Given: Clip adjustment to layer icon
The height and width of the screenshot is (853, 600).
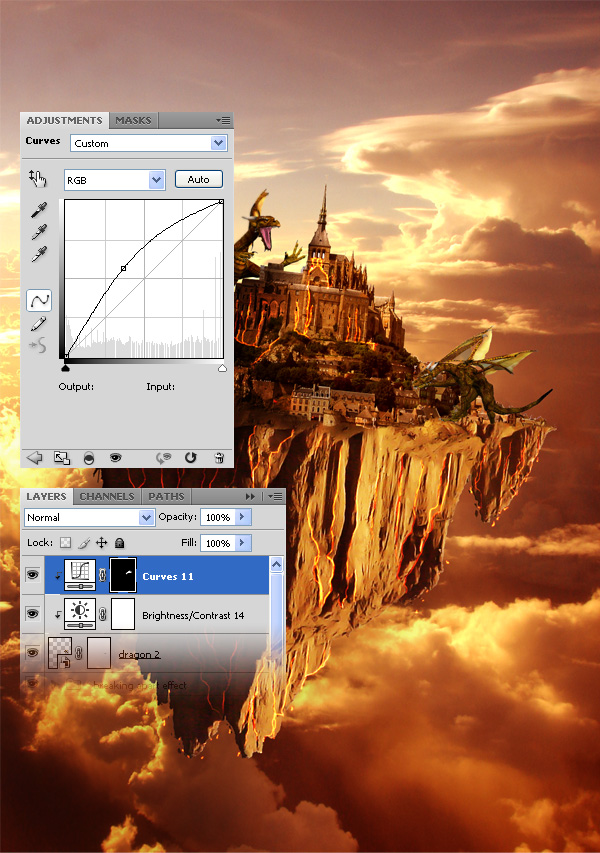Looking at the screenshot, I should click(89, 459).
